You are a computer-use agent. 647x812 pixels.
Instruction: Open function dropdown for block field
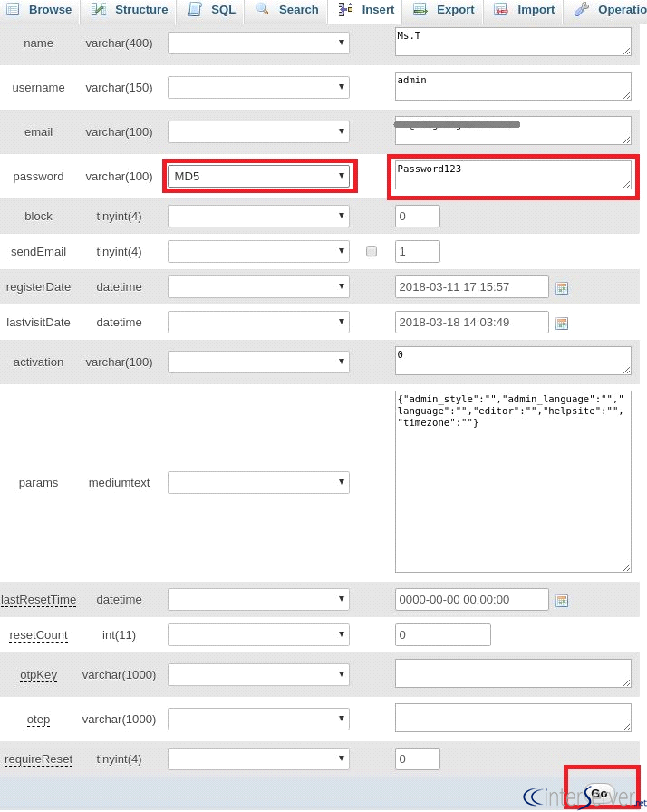click(x=258, y=216)
